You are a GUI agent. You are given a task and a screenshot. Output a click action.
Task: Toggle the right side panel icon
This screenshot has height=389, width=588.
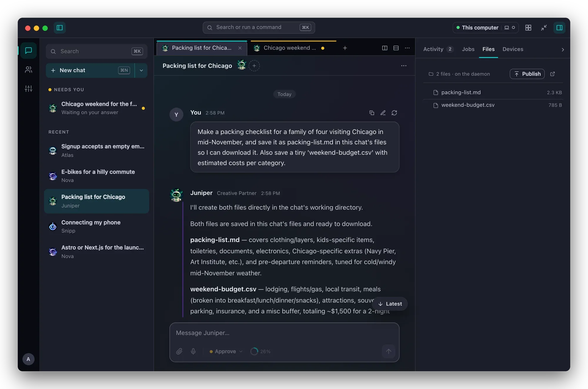(x=559, y=28)
